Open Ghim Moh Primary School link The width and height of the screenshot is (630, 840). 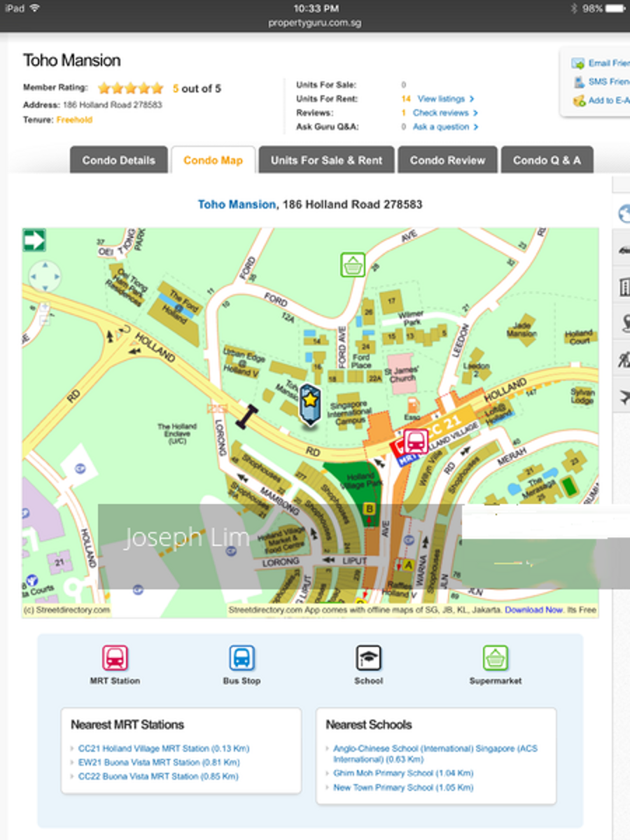click(x=403, y=773)
